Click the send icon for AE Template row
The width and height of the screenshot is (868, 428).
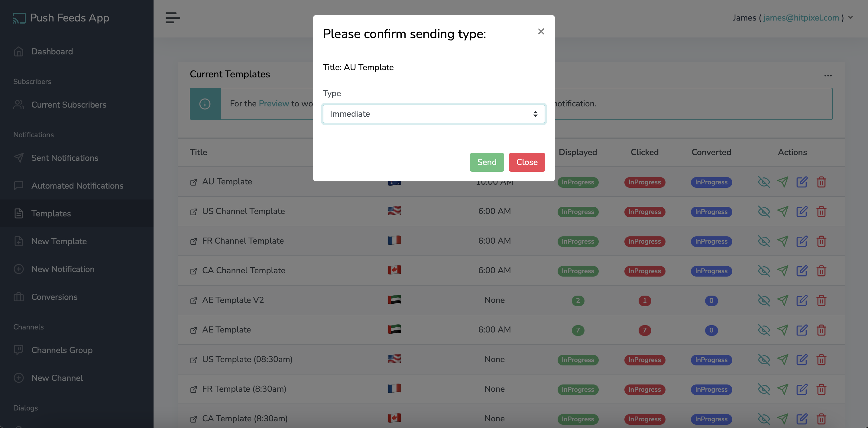coord(783,331)
